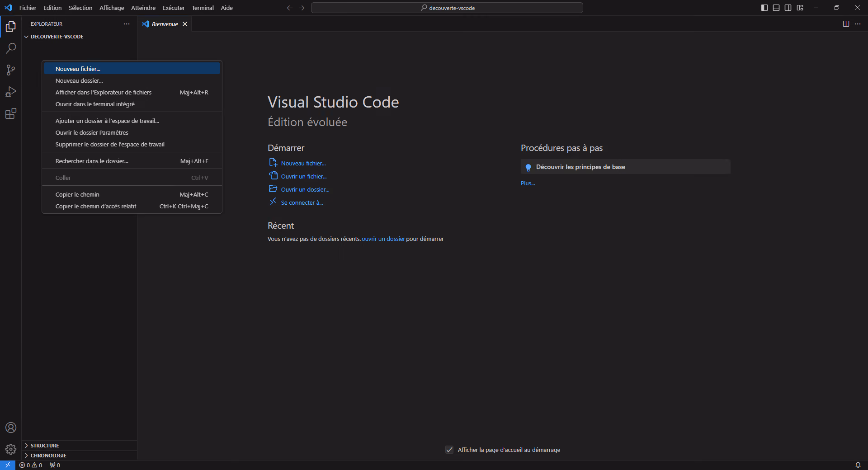This screenshot has height=470, width=868.
Task: Open the Search view icon
Action: (11, 48)
